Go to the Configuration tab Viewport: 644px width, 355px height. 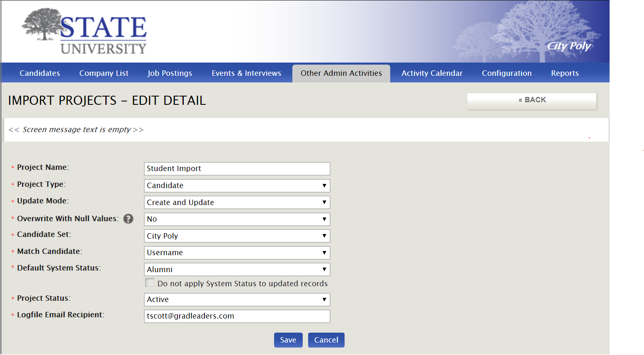507,73
